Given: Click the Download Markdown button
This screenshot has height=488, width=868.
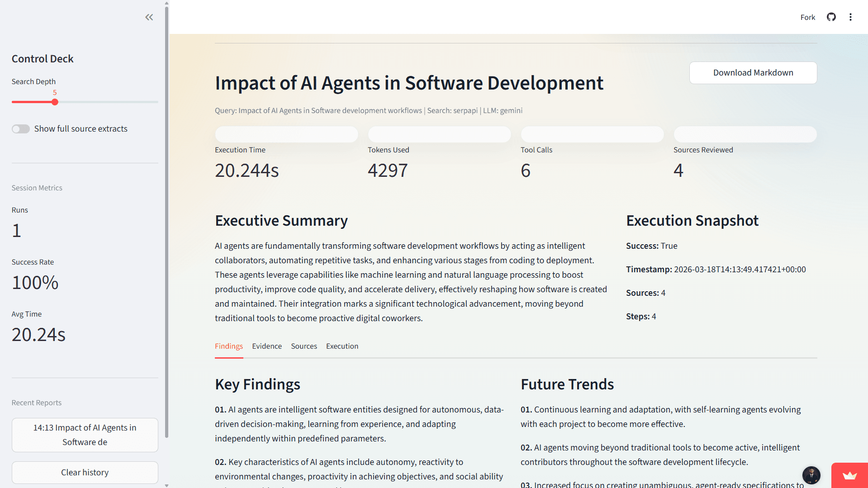Looking at the screenshot, I should [x=753, y=72].
